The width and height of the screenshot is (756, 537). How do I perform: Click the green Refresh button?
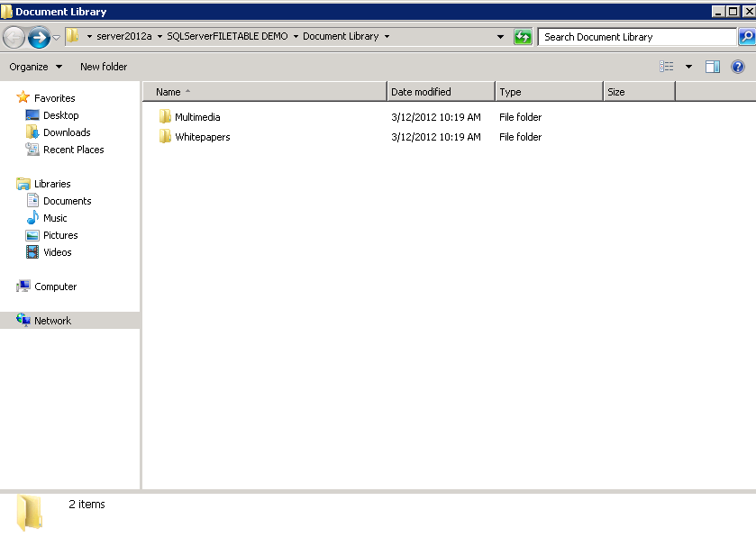pos(523,37)
